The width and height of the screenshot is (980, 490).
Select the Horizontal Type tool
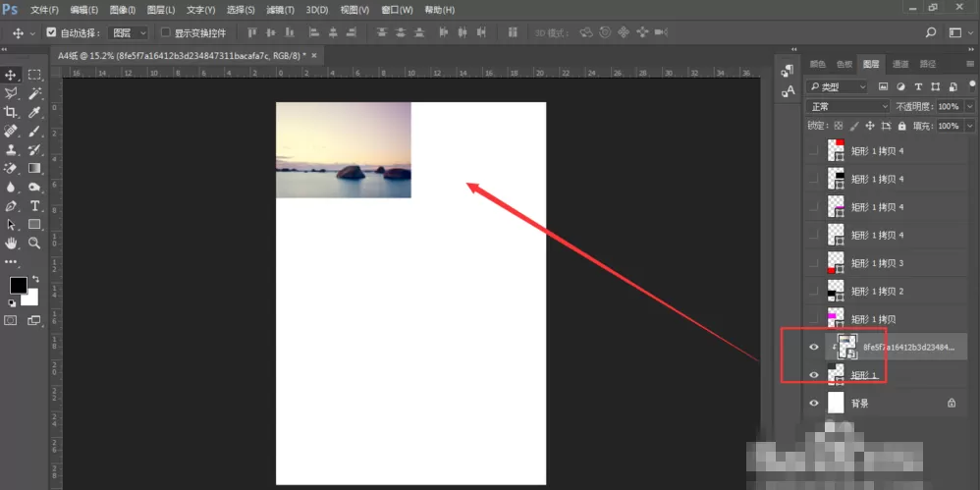pos(35,205)
